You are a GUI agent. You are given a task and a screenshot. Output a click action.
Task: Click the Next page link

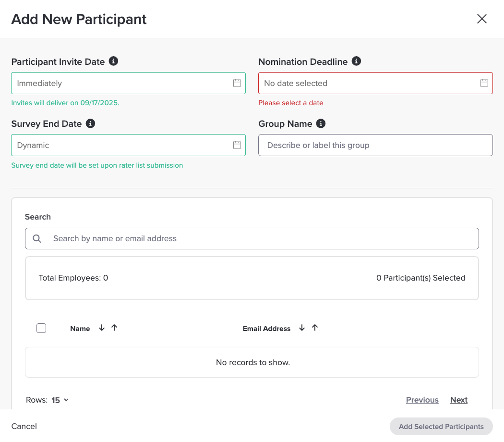coord(458,400)
